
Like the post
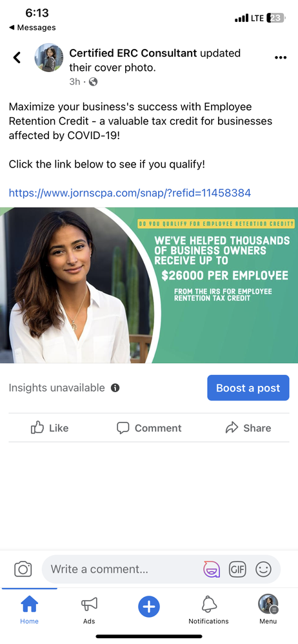pos(50,428)
